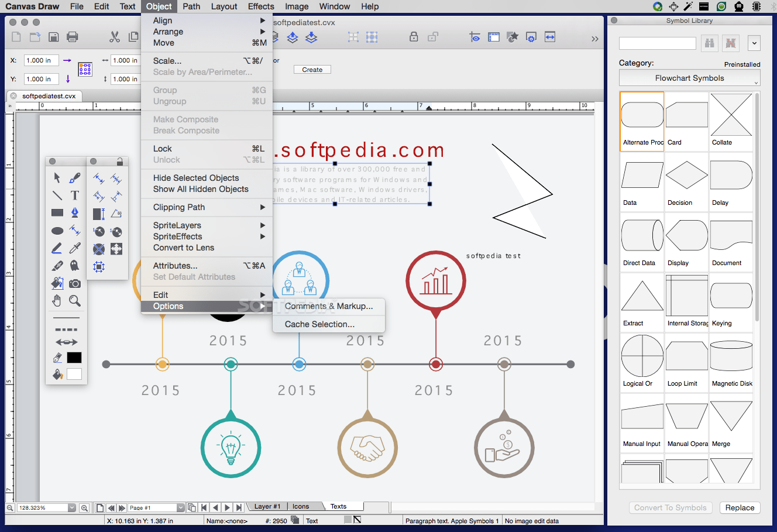
Task: Expand the SpriteLayers submenu
Action: (x=207, y=225)
